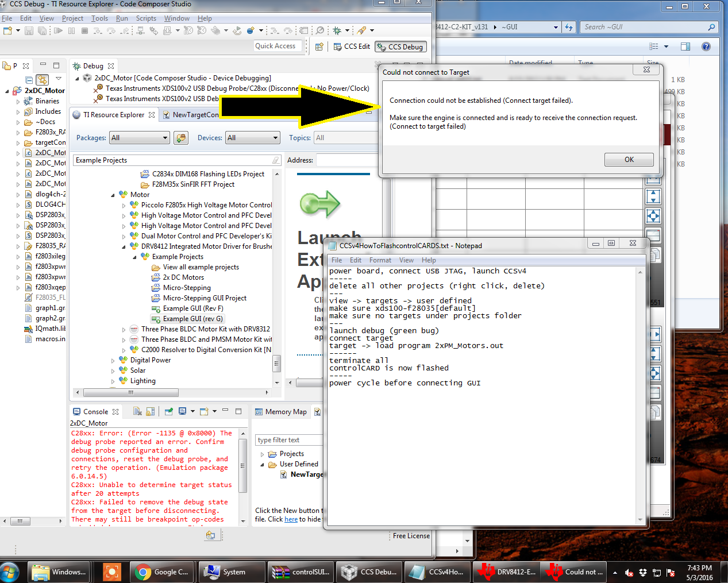Collapse the Motor folder in Example Projects
The image size is (728, 583).
point(113,195)
